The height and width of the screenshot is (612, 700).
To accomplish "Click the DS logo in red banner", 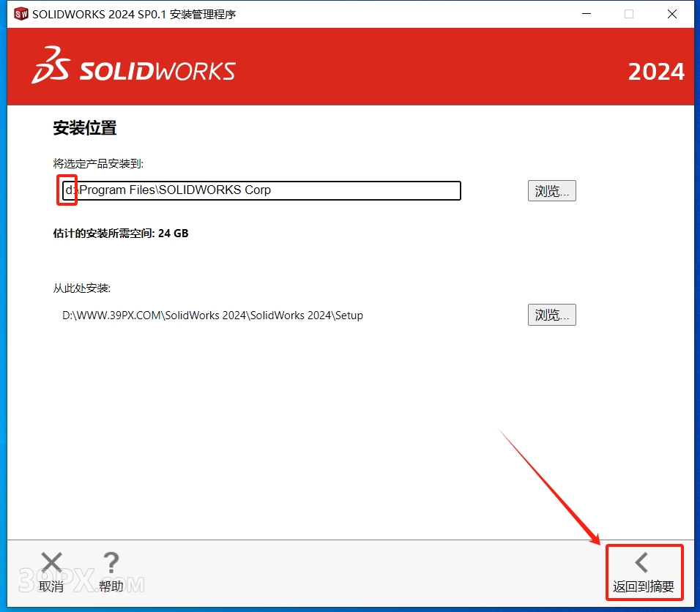I will pos(51,66).
